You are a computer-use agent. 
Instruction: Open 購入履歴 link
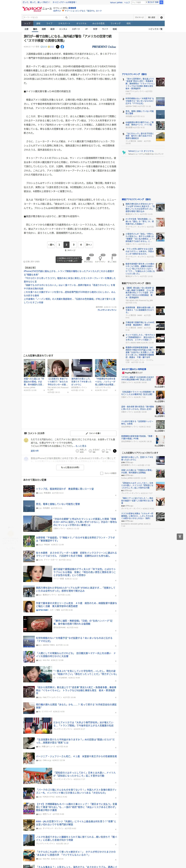pos(152,18)
